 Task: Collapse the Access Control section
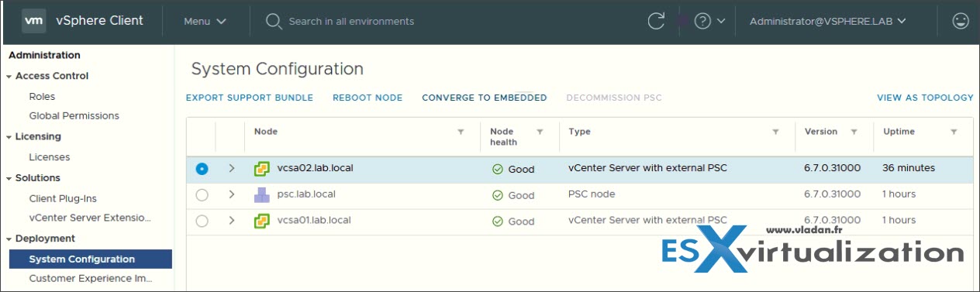point(9,76)
